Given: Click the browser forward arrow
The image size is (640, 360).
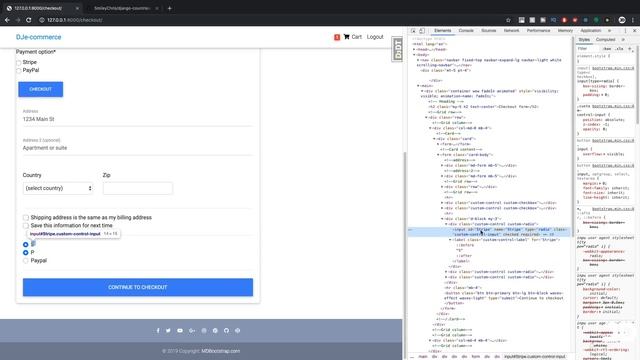Looking at the screenshot, I should tap(18, 20).
